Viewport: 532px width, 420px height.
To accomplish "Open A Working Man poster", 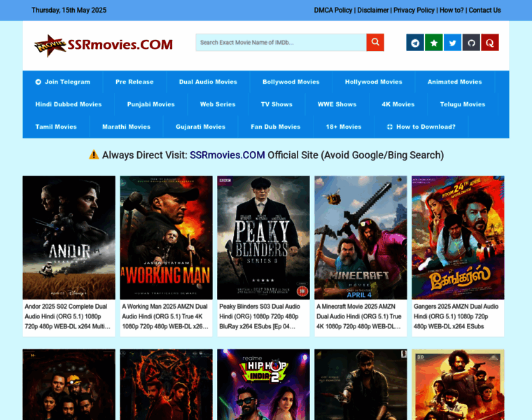I will point(167,237).
